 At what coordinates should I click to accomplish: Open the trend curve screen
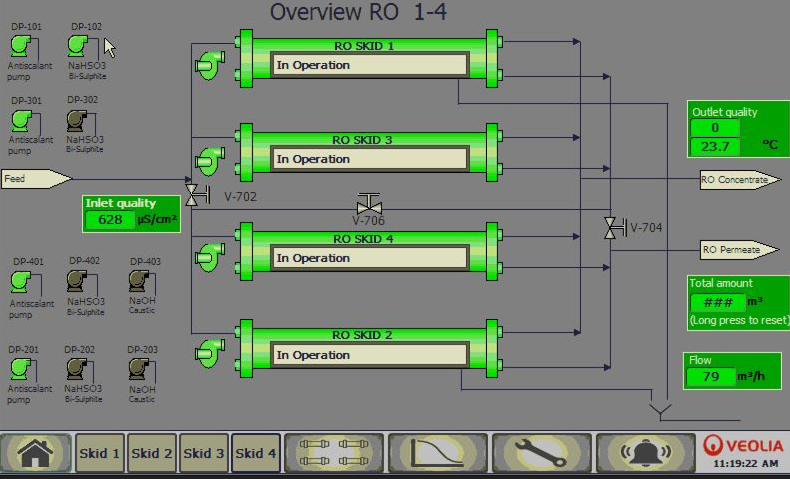[x=438, y=453]
